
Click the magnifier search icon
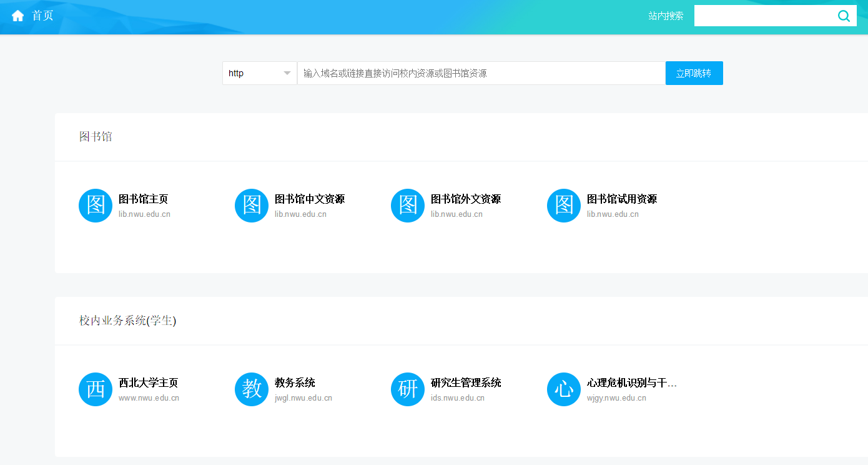[x=844, y=16]
